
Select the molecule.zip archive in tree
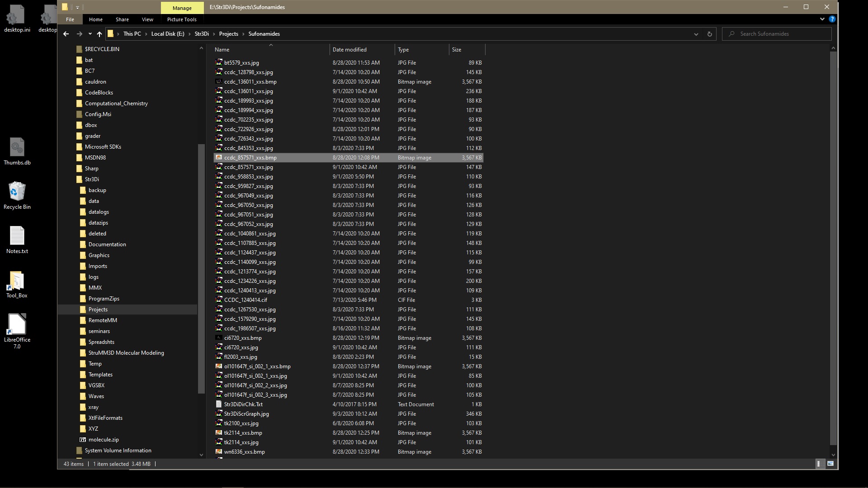(104, 440)
